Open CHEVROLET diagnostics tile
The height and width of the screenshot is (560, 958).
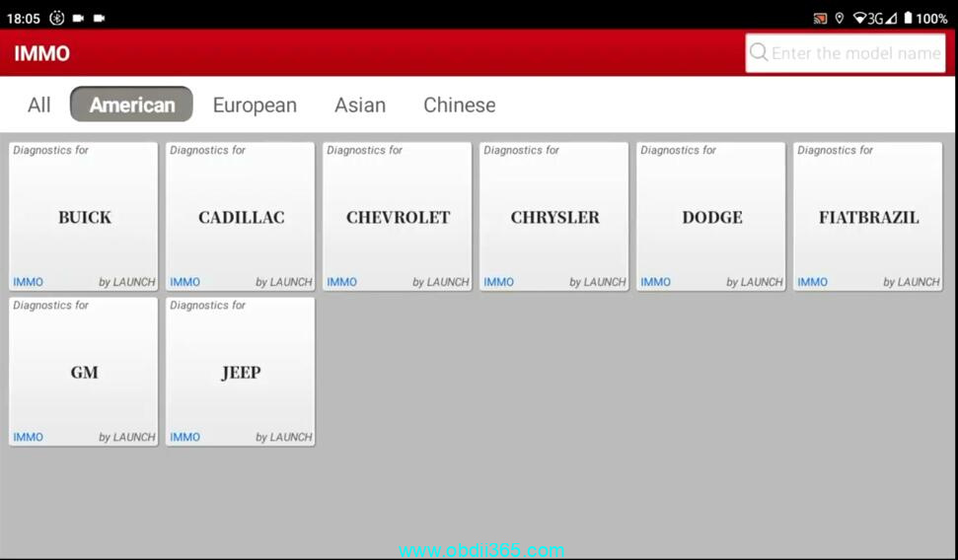pos(398,217)
